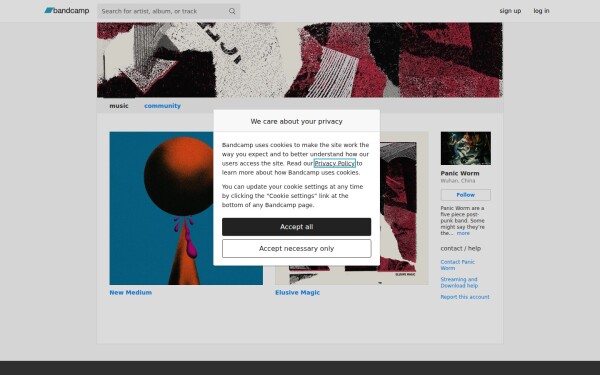View the Panic Worm band photo
600x375 pixels.
point(466,148)
